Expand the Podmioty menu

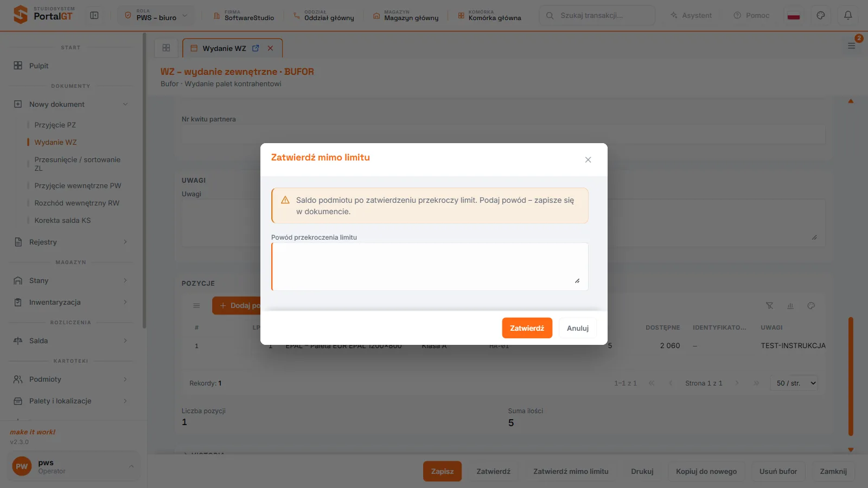(x=71, y=379)
